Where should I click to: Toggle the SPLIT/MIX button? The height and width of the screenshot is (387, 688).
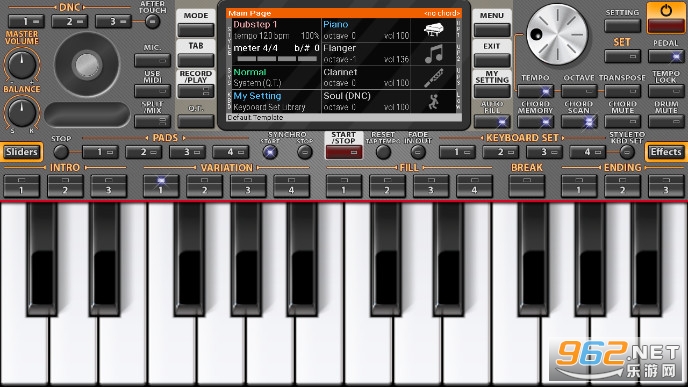[x=152, y=121]
